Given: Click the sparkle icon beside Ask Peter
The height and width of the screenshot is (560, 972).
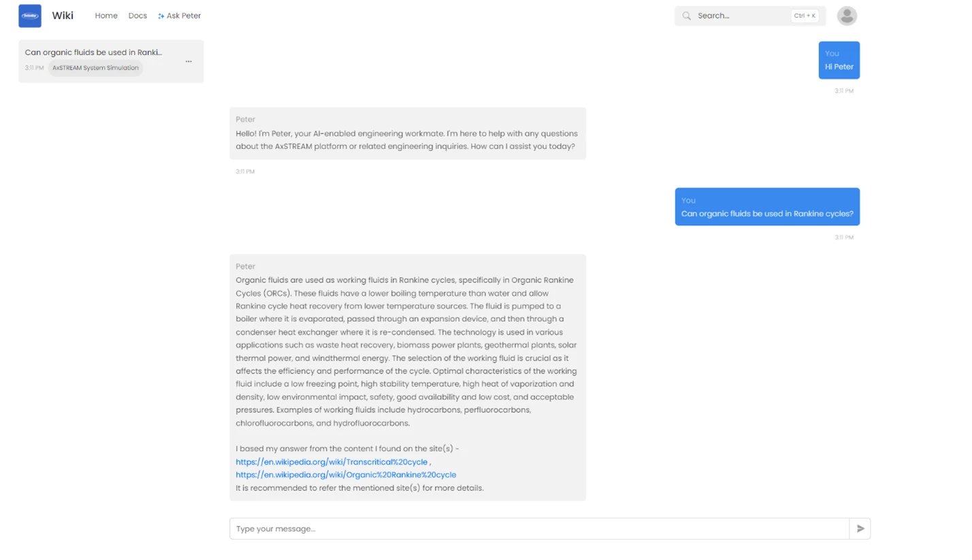Looking at the screenshot, I should 161,16.
